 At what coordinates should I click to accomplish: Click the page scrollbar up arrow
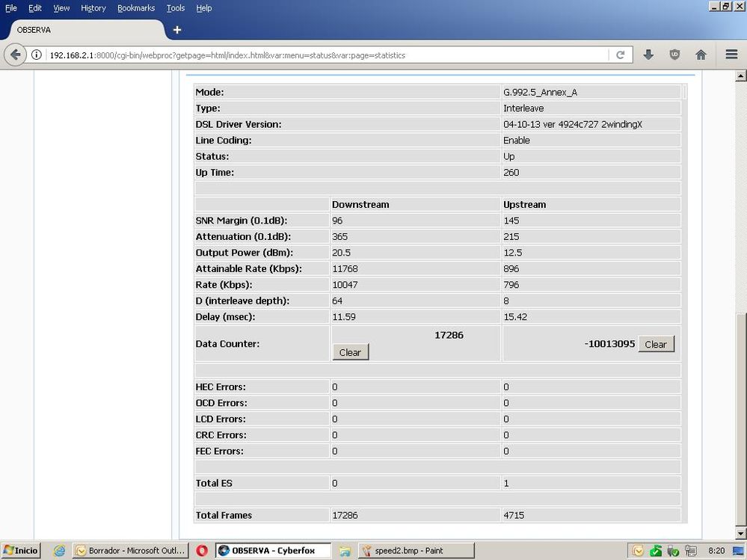coord(741,76)
